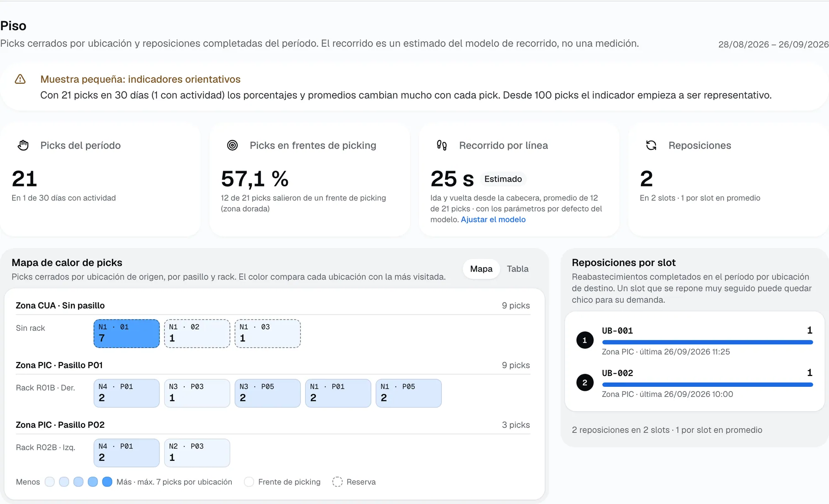Click the rank 2 badge for UB-002
829x504 pixels.
pyautogui.click(x=585, y=383)
